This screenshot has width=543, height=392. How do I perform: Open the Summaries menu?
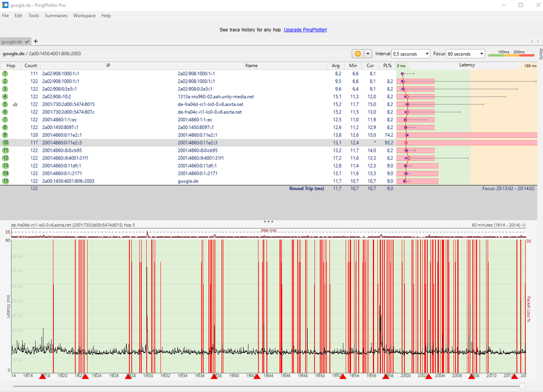[56, 16]
